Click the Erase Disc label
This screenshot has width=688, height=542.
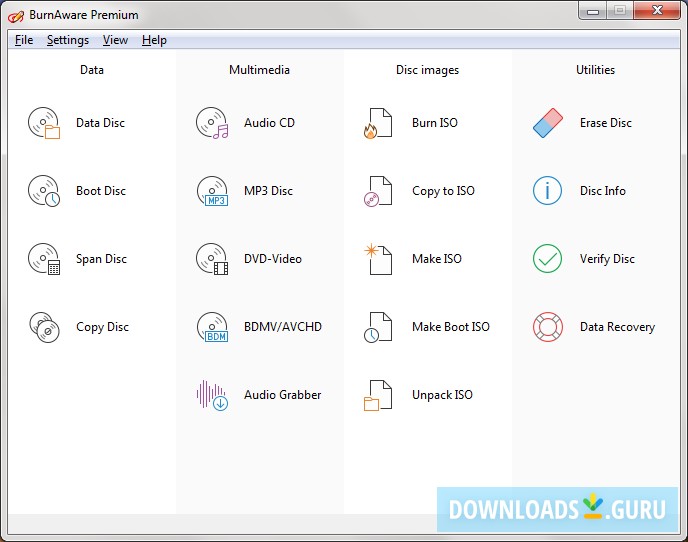[606, 123]
